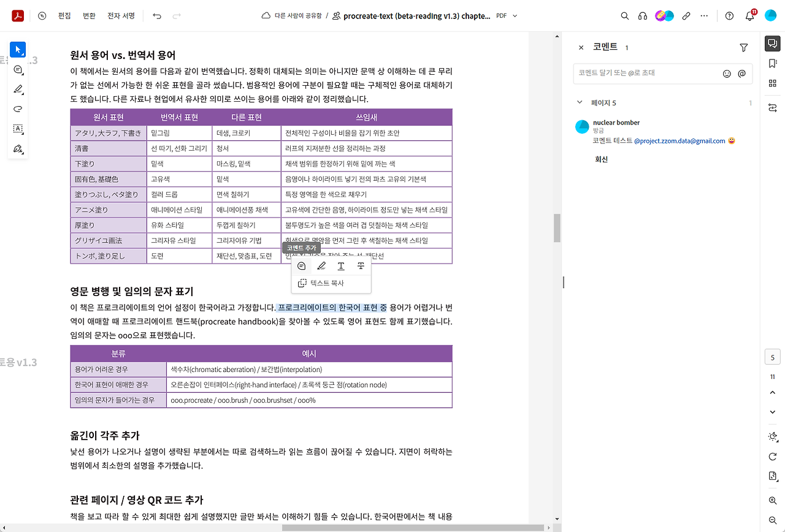
Task: Click the 영문 병행 및 임의의 문자 표기 heading
Action: 132,291
